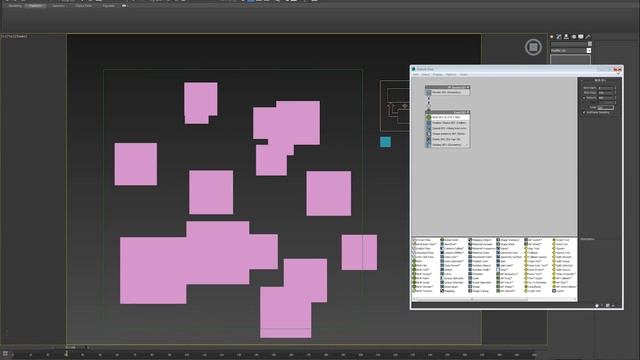Open the Create tab in command panel

tap(551, 37)
